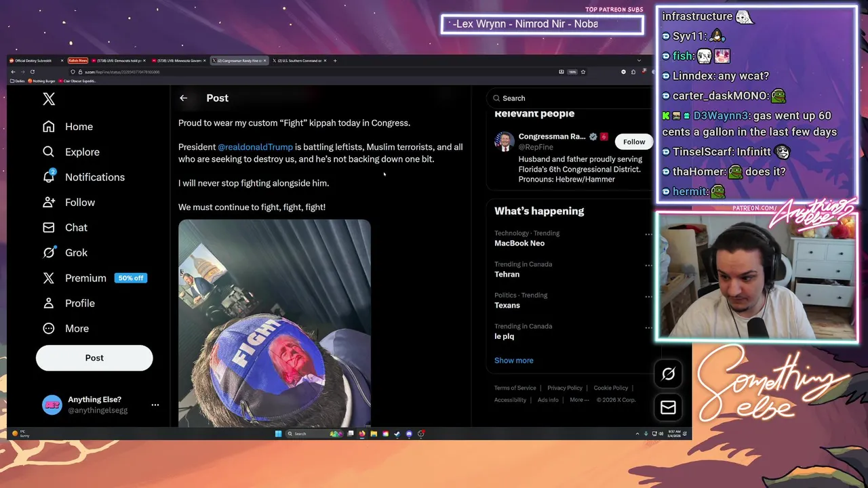This screenshot has height=488, width=868.
Task: Open Discord from the taskbar
Action: 409,434
